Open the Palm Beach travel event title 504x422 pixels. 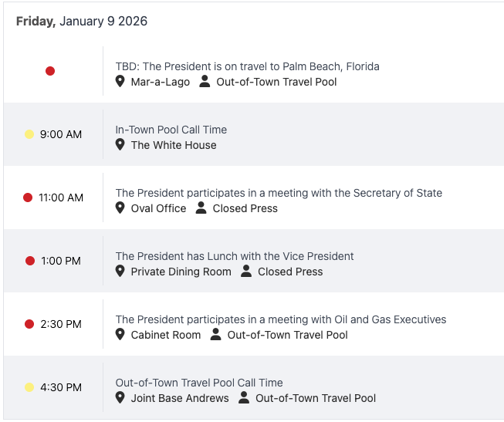click(x=247, y=66)
